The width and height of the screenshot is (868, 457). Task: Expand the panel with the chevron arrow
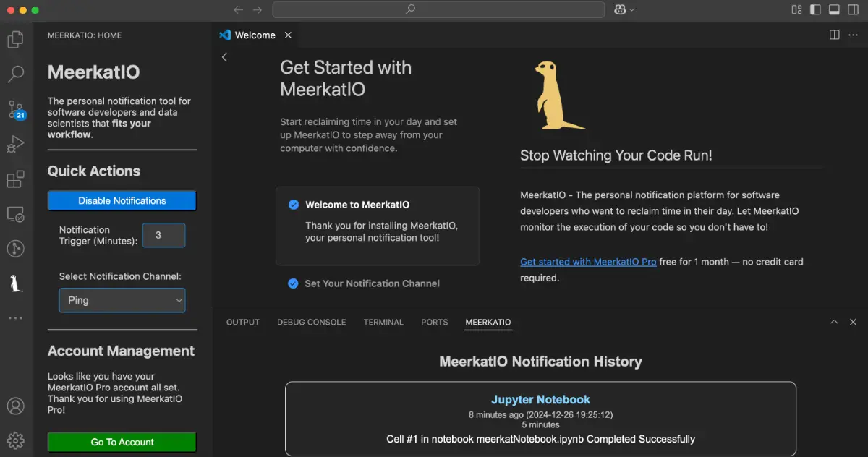pos(834,321)
